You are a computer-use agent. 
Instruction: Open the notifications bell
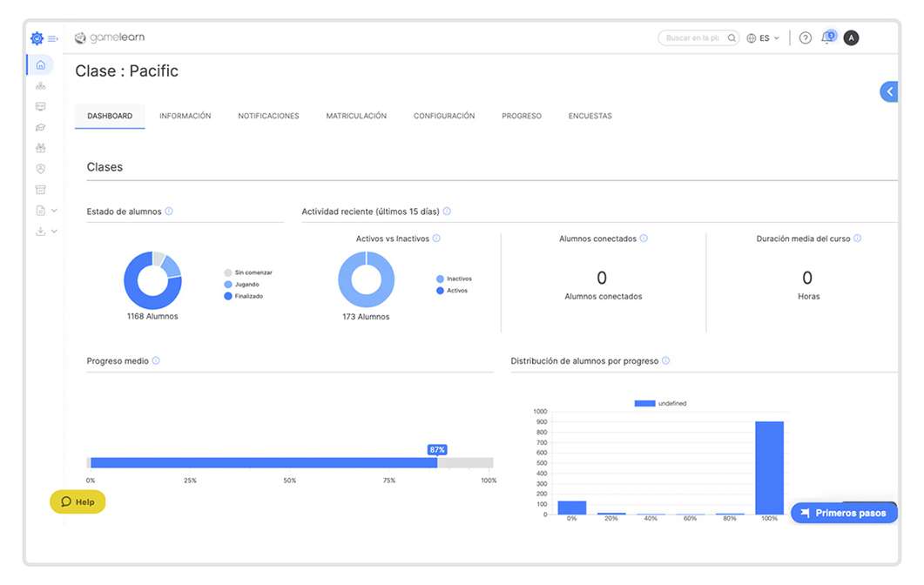tap(828, 37)
